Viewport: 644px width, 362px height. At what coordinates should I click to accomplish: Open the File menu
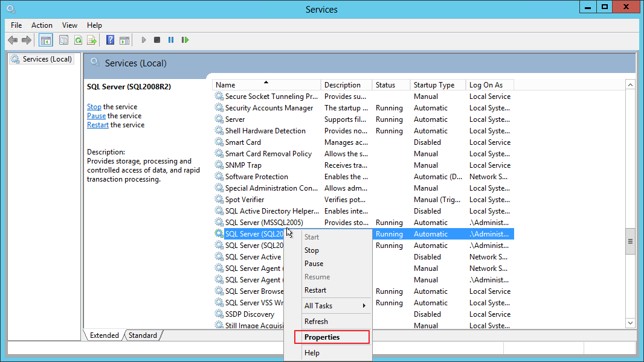coord(16,25)
